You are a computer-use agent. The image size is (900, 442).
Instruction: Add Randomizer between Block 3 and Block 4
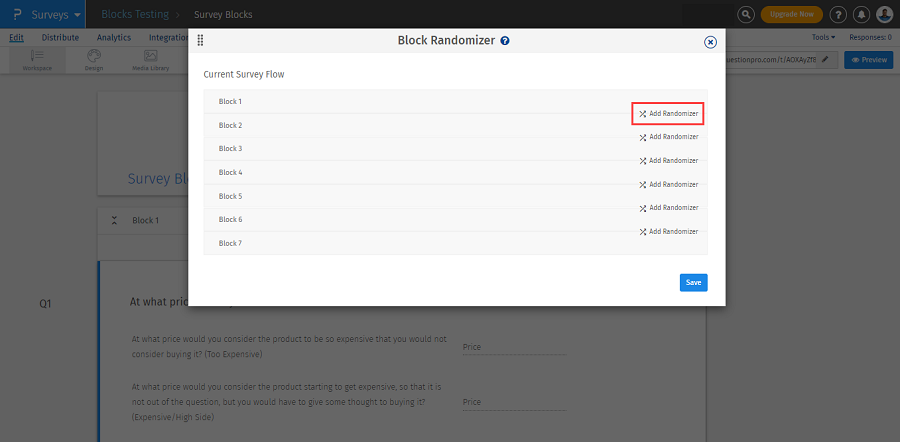coord(668,161)
